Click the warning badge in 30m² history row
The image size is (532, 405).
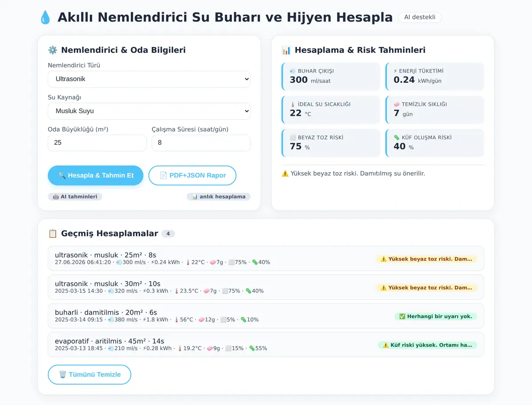point(426,287)
